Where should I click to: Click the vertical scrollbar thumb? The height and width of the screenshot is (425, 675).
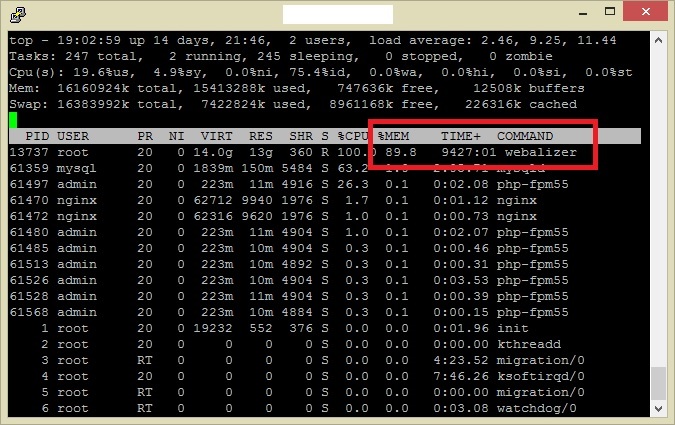point(658,383)
